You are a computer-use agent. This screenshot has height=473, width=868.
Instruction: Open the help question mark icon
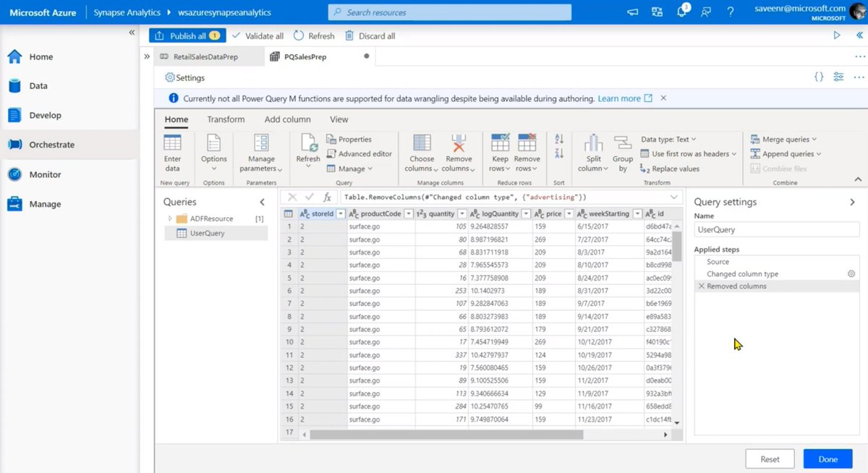pos(731,12)
